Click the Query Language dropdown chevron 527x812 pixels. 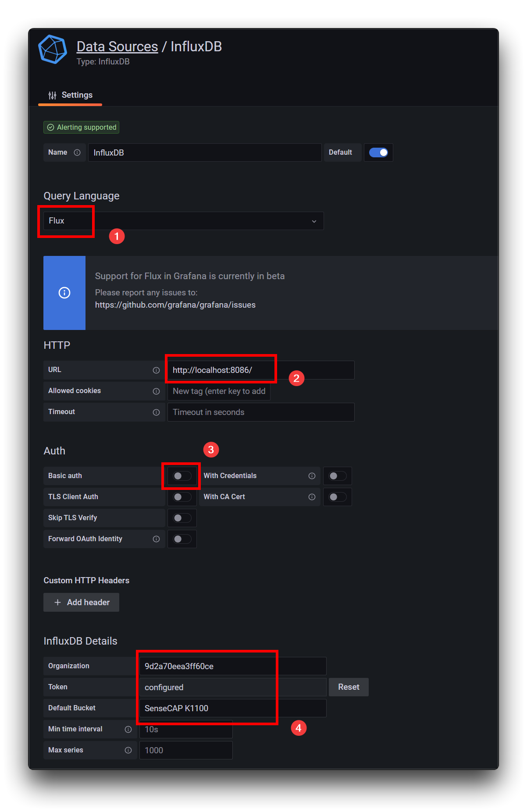tap(314, 221)
